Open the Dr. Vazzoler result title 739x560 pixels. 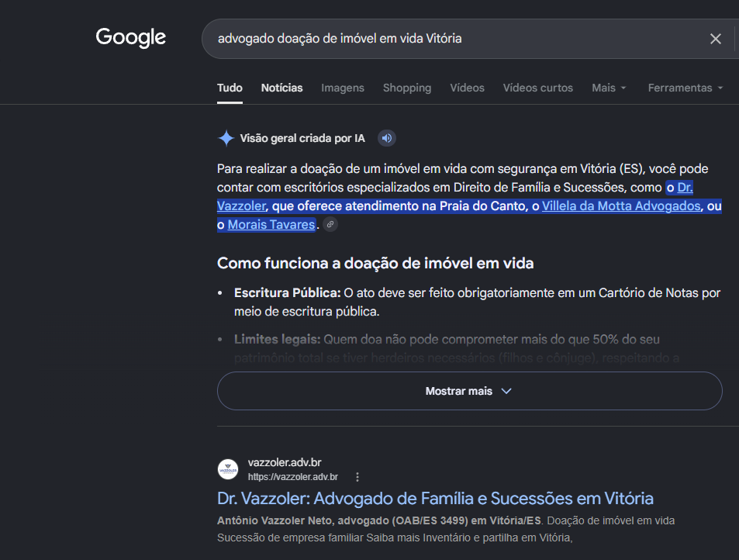(x=435, y=498)
